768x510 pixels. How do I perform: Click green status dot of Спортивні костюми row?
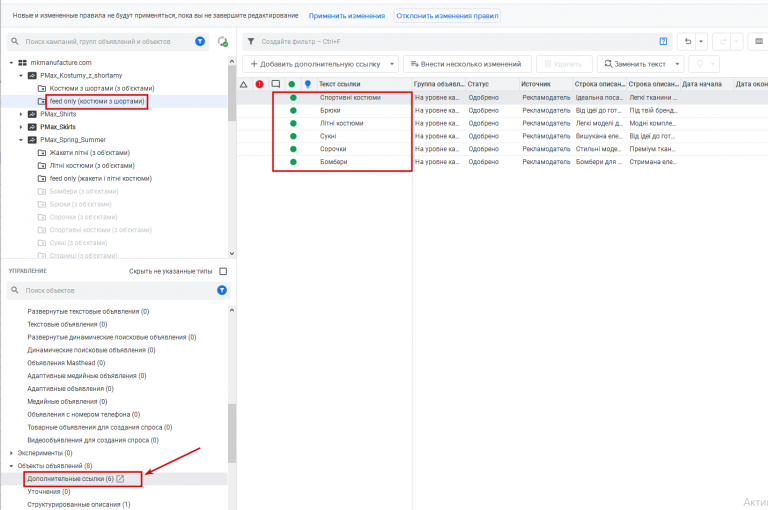pos(293,97)
